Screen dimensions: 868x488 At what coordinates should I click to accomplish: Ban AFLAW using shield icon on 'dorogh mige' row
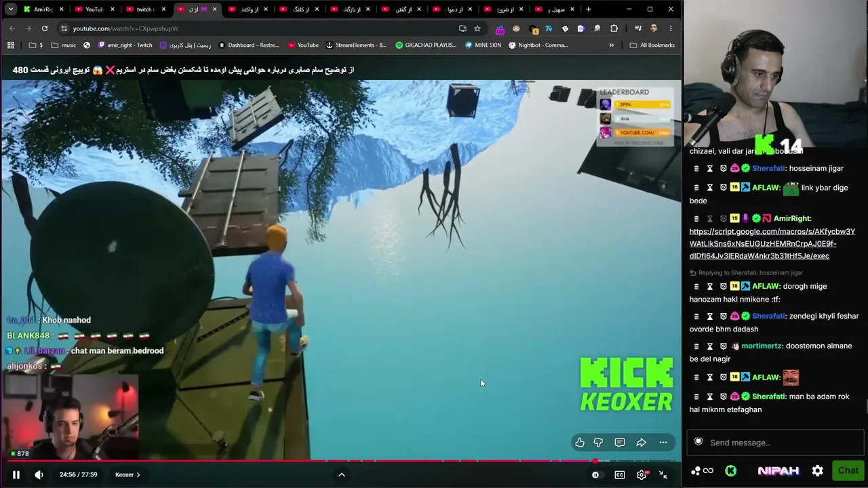pos(724,287)
